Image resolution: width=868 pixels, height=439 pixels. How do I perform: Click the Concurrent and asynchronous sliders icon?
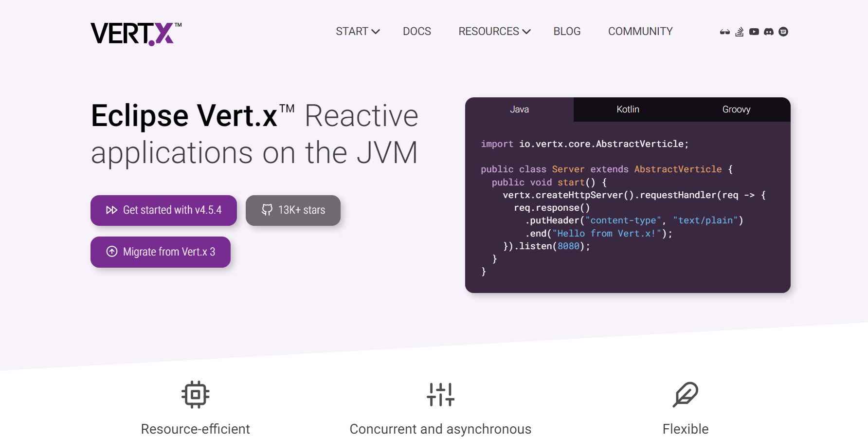[441, 394]
